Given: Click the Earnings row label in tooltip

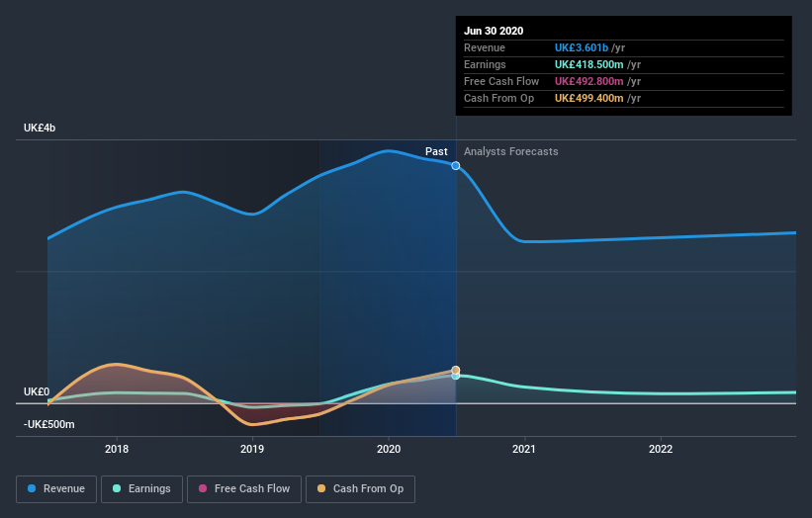Looking at the screenshot, I should [x=485, y=64].
